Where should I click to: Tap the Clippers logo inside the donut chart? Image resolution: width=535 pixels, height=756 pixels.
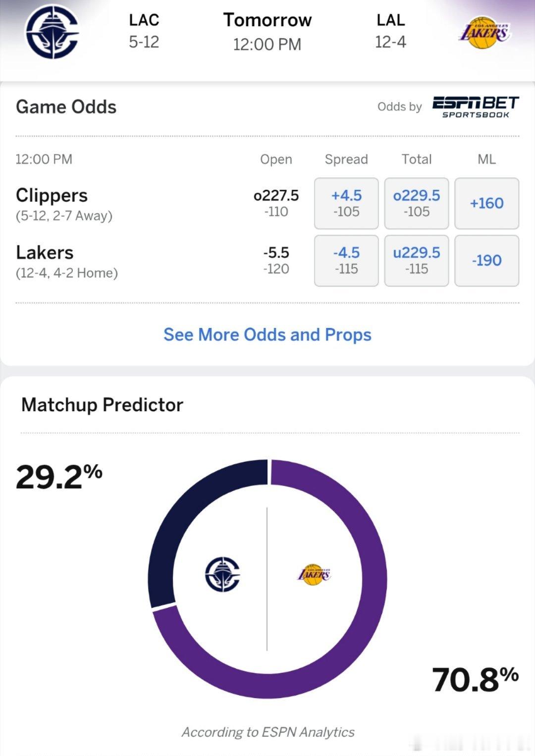tap(222, 575)
